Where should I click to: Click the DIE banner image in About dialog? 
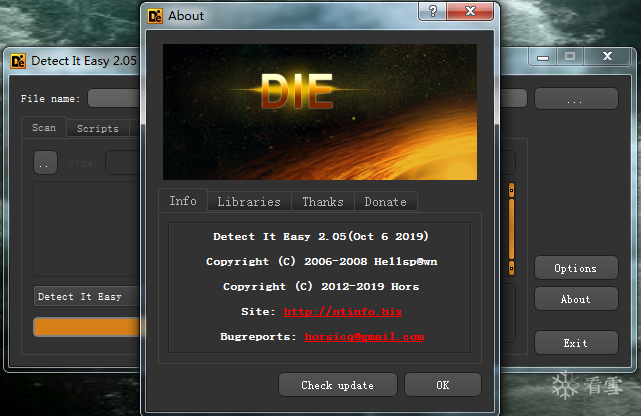[x=320, y=112]
